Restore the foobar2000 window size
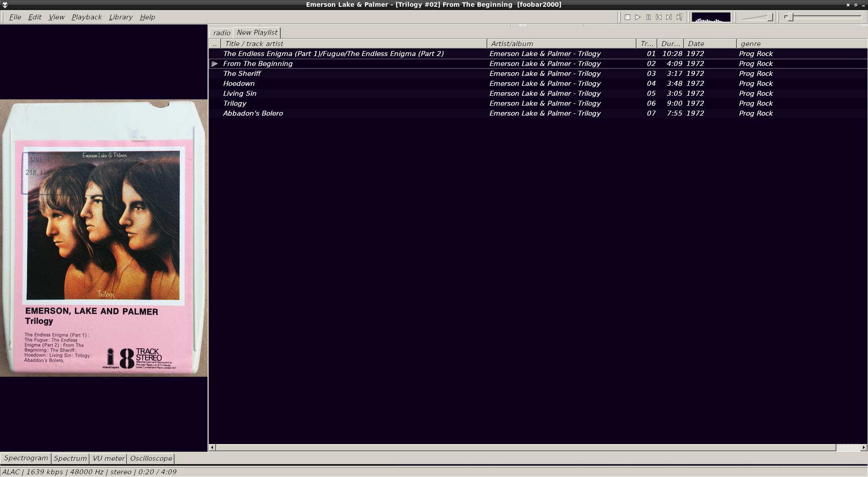Screen dimensions: 868x477 point(856,5)
